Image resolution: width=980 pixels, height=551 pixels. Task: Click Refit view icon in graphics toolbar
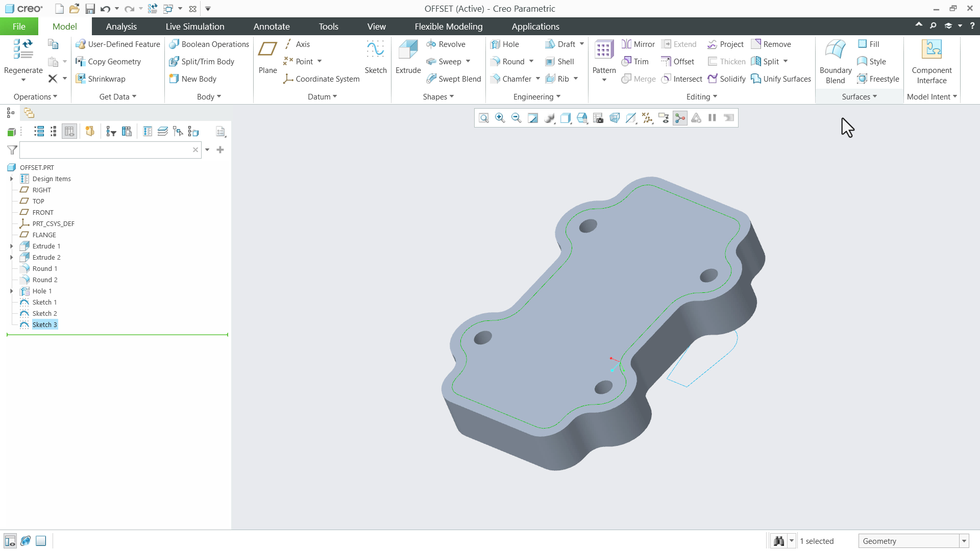tap(484, 118)
